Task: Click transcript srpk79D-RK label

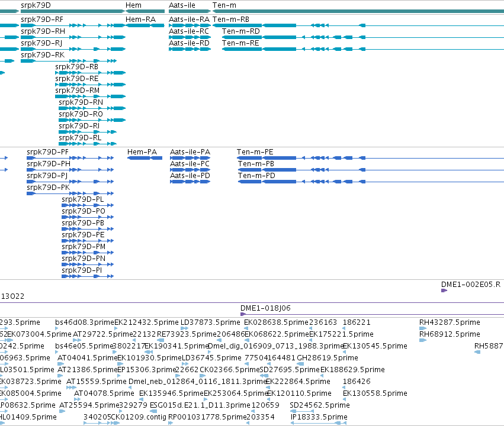Action: pos(43,55)
